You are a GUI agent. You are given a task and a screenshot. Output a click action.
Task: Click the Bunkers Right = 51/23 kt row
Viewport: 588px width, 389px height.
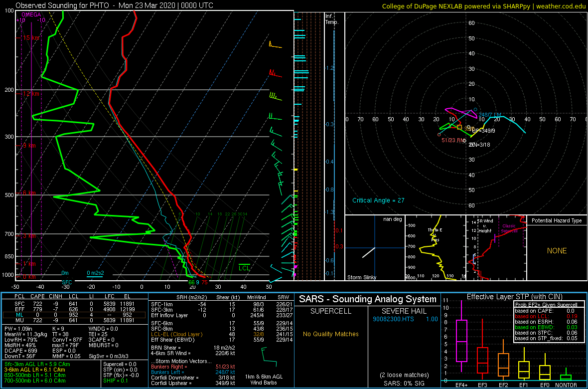[x=193, y=367]
